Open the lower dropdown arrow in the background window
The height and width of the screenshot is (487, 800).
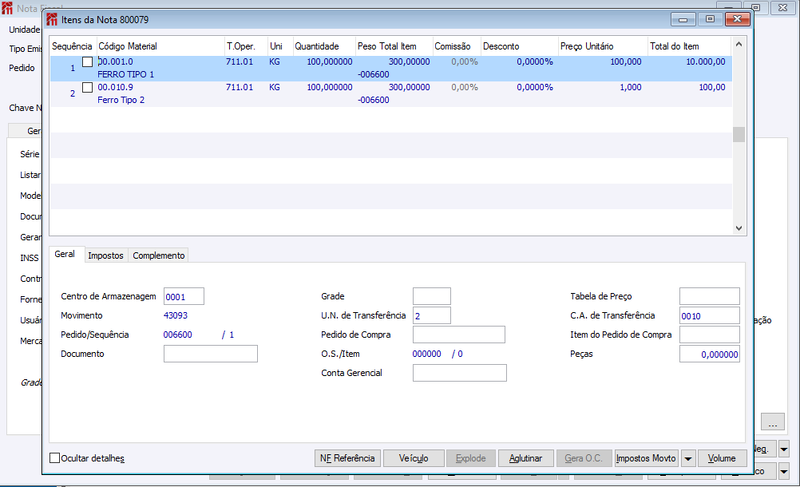pos(784,472)
